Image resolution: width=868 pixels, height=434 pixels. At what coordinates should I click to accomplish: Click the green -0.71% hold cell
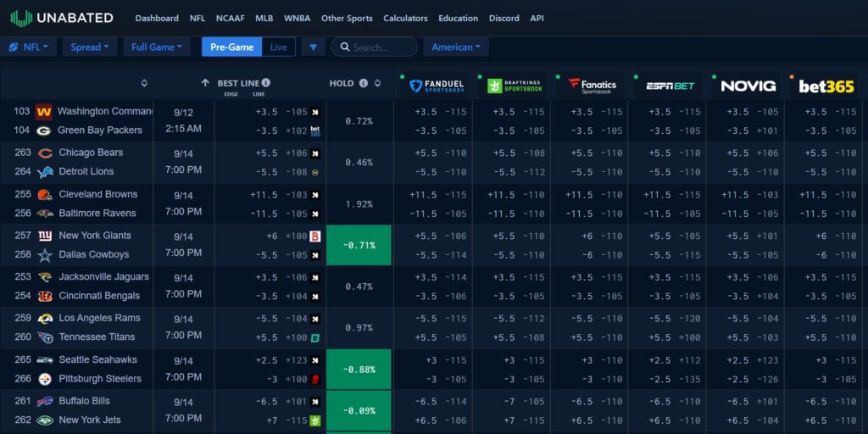pos(359,245)
